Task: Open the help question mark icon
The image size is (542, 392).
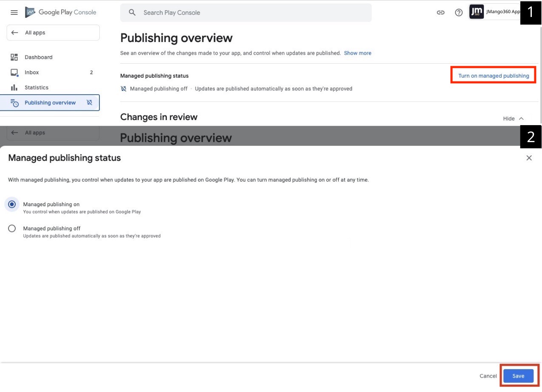Action: tap(459, 12)
